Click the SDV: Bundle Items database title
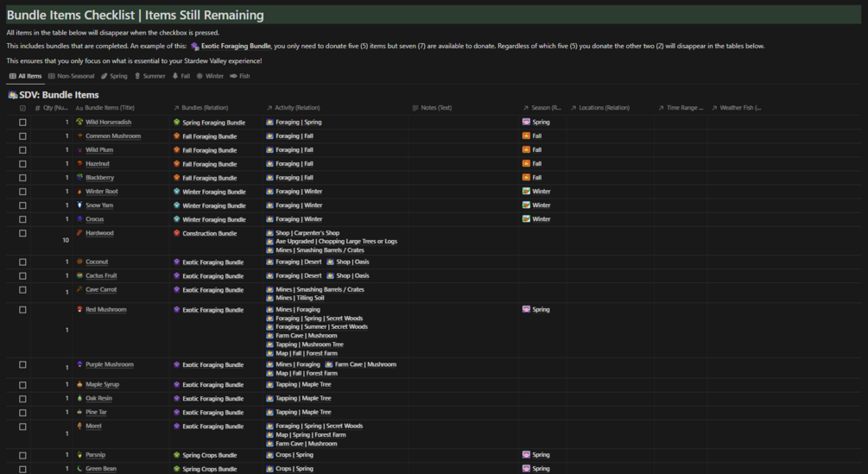The image size is (868, 474). tap(59, 95)
